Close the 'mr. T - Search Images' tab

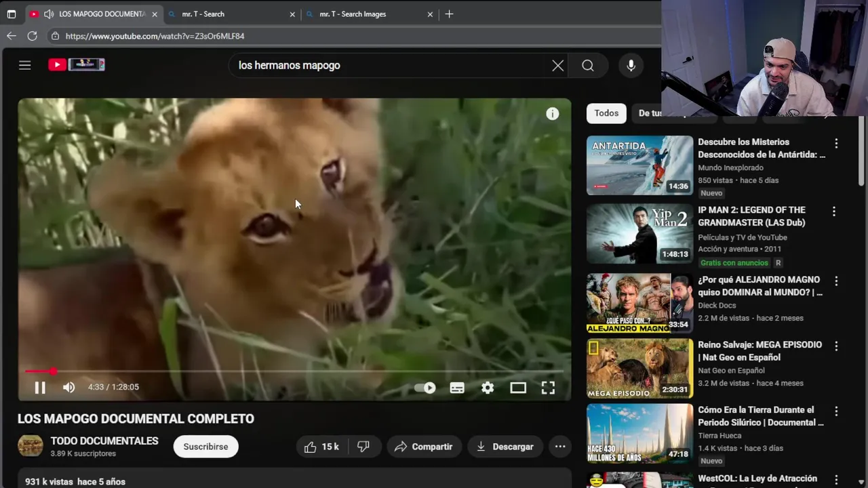coord(430,14)
